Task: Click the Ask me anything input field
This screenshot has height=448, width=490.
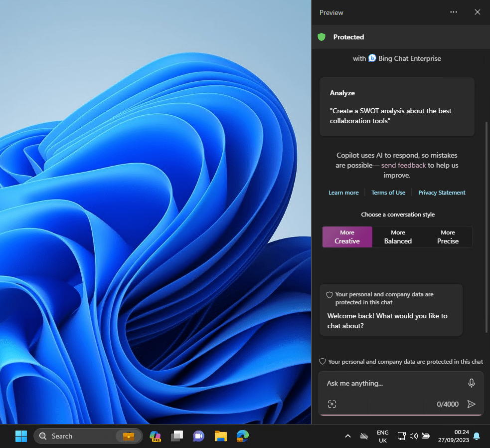Action: tap(389, 383)
